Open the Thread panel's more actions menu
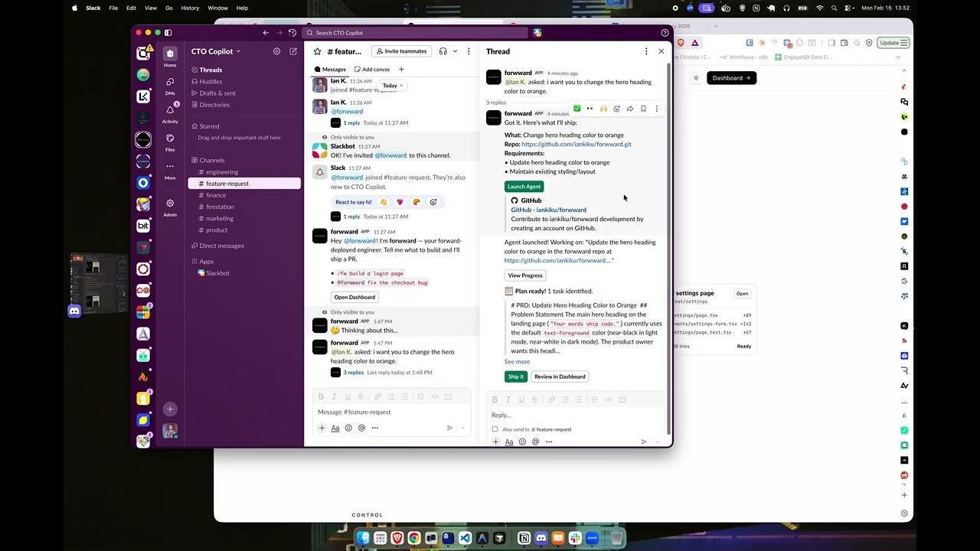980x551 pixels. [x=646, y=51]
